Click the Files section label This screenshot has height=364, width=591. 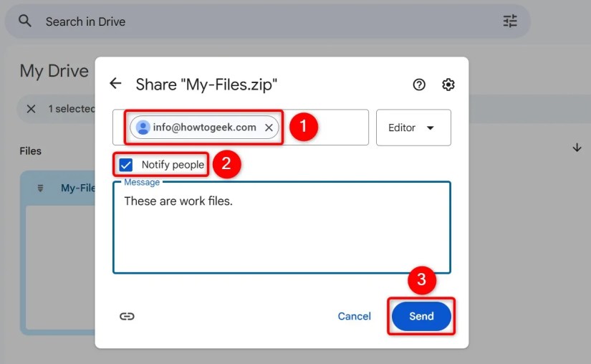coord(31,151)
